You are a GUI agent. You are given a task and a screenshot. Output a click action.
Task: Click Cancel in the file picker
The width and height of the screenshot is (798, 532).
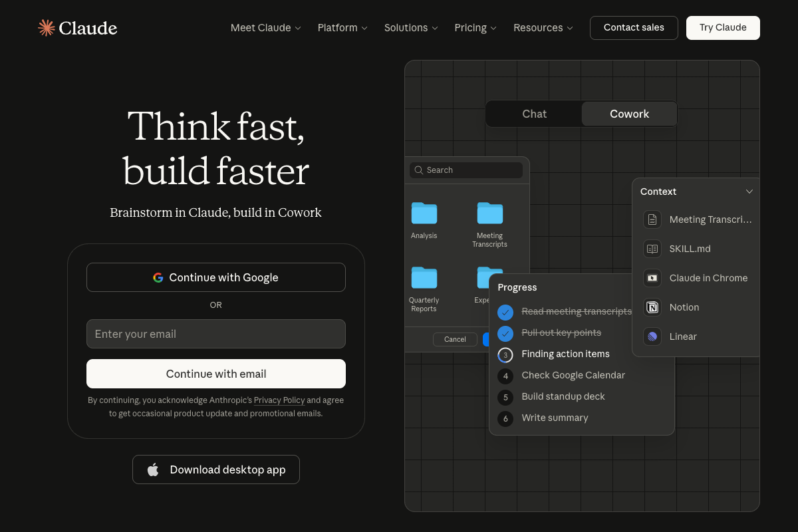click(x=455, y=339)
